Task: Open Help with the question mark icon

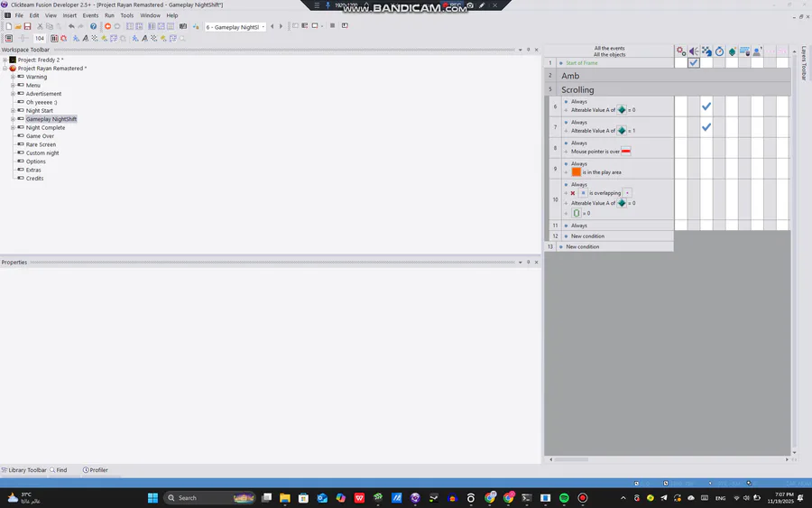Action: coord(93,26)
